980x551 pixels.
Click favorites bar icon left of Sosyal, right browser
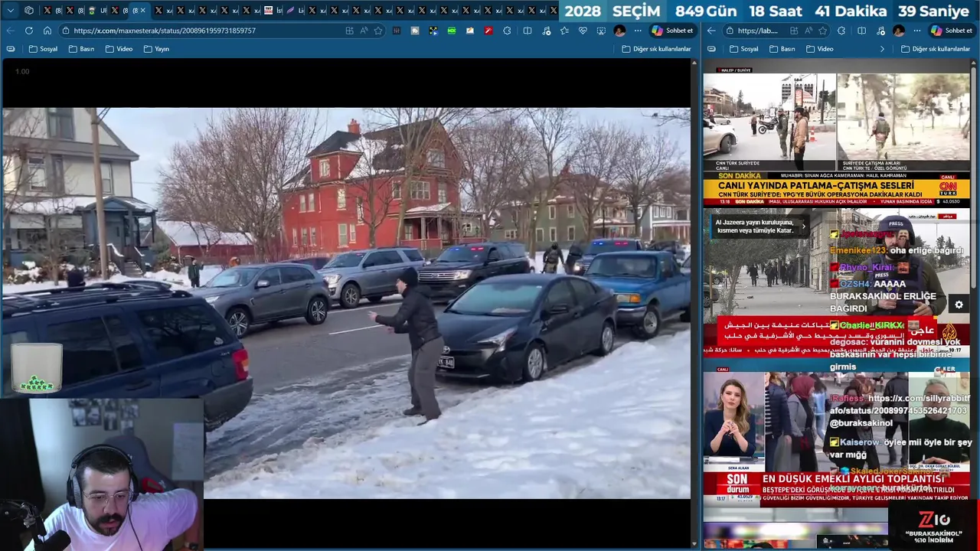click(x=711, y=49)
